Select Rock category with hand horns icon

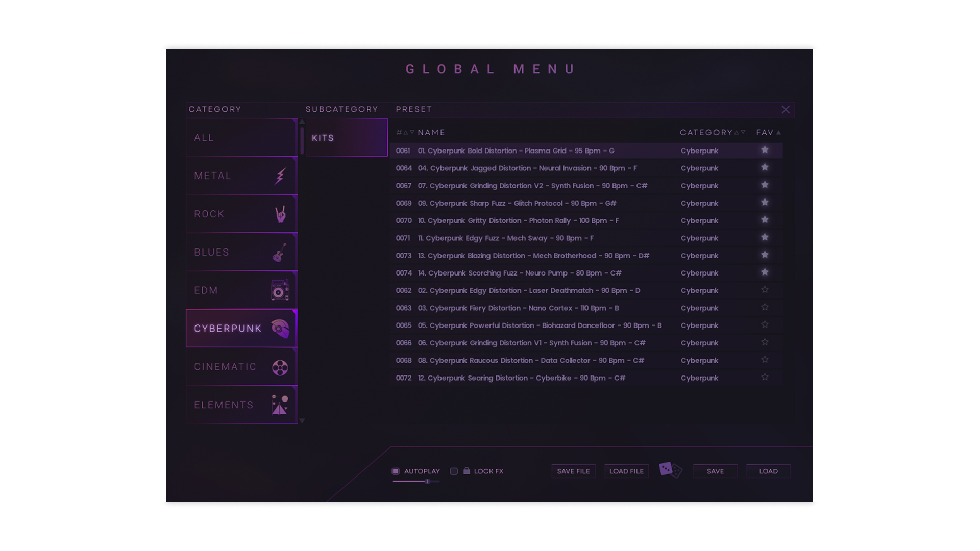coord(241,214)
